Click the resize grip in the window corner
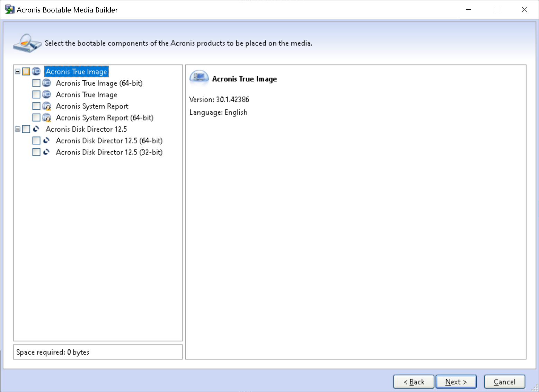The image size is (539, 392). click(535, 388)
